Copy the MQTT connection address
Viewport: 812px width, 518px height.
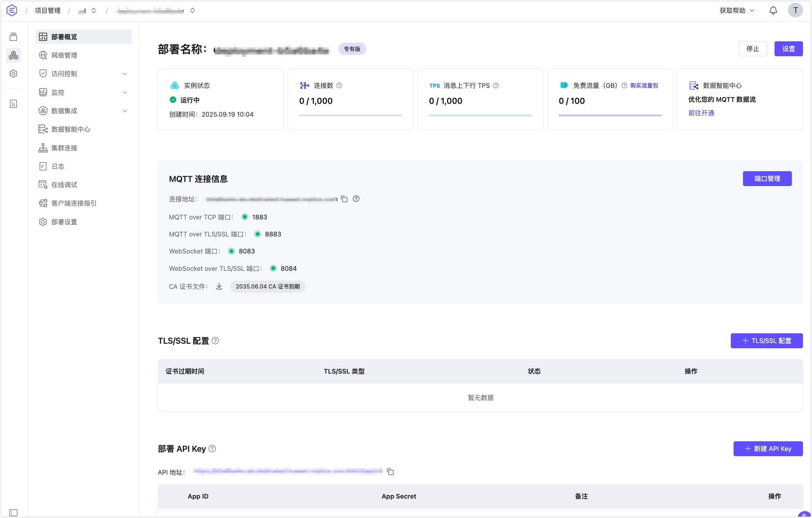coord(344,199)
